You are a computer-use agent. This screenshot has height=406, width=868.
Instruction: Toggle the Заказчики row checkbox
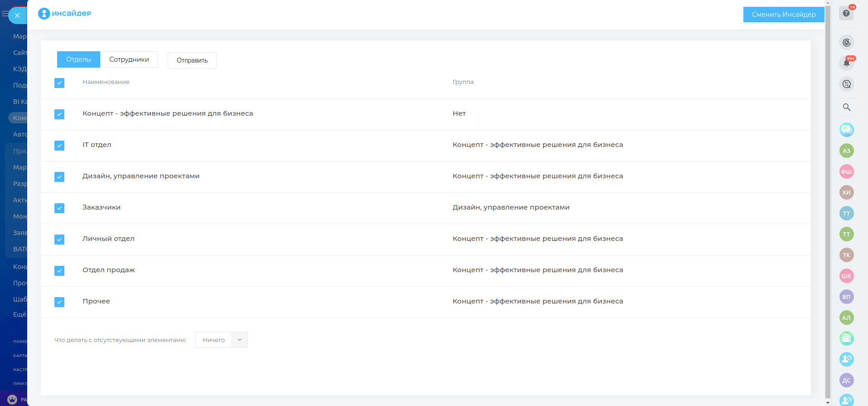(x=59, y=208)
